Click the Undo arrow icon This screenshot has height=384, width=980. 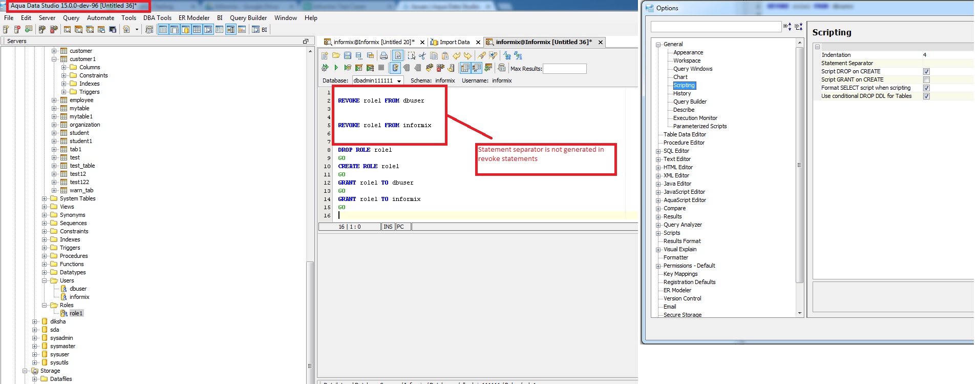point(457,55)
